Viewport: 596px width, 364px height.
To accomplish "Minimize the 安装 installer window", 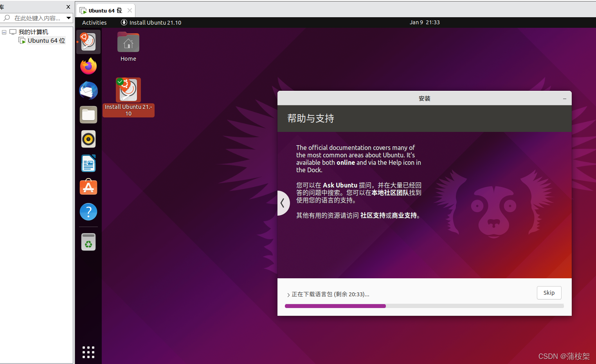I will click(565, 99).
